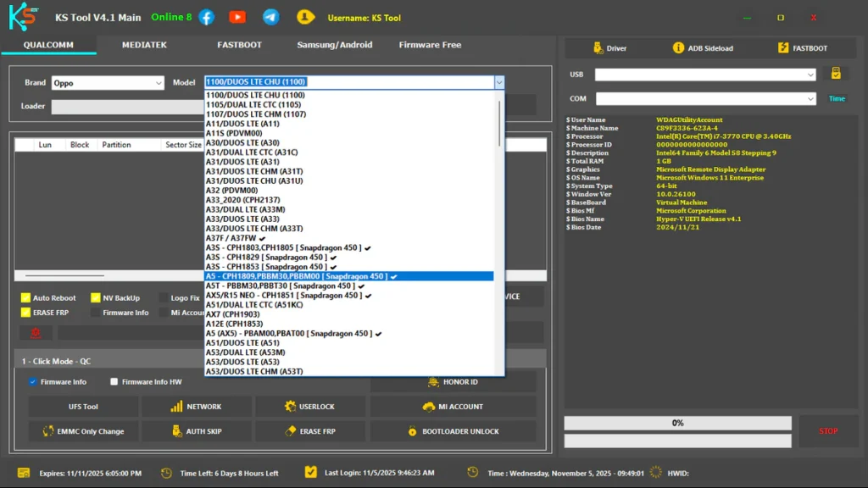Open the Facebook link icon
This screenshot has width=868, height=488.
[x=206, y=17]
